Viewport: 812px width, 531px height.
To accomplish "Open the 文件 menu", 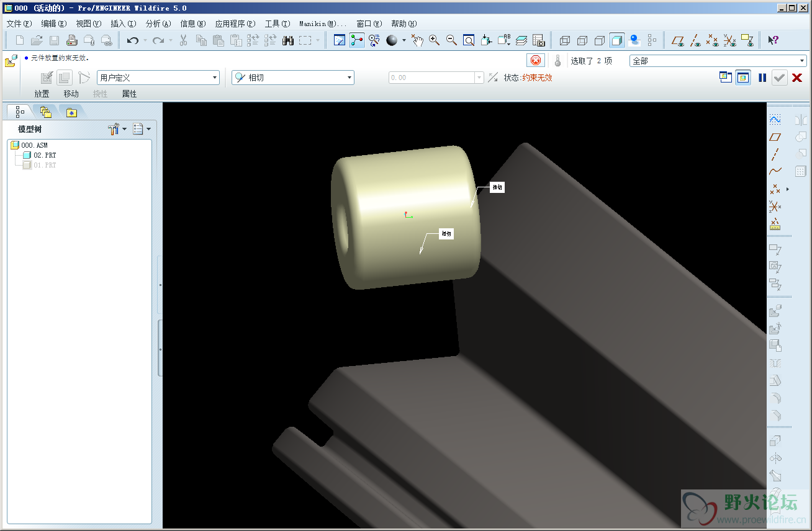I will [x=19, y=24].
